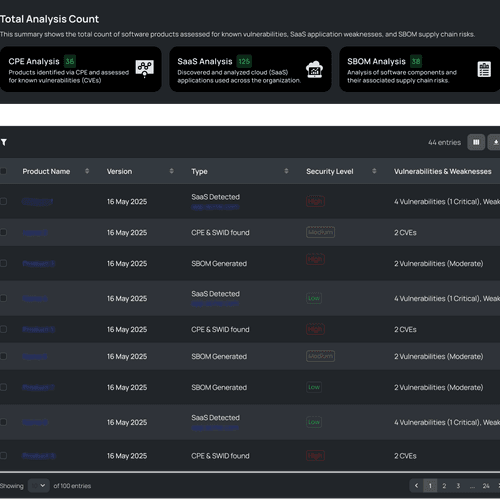Image resolution: width=500 pixels, height=500 pixels.
Task: Open the URL under SaaS Detected in first row
Action: coord(215,207)
